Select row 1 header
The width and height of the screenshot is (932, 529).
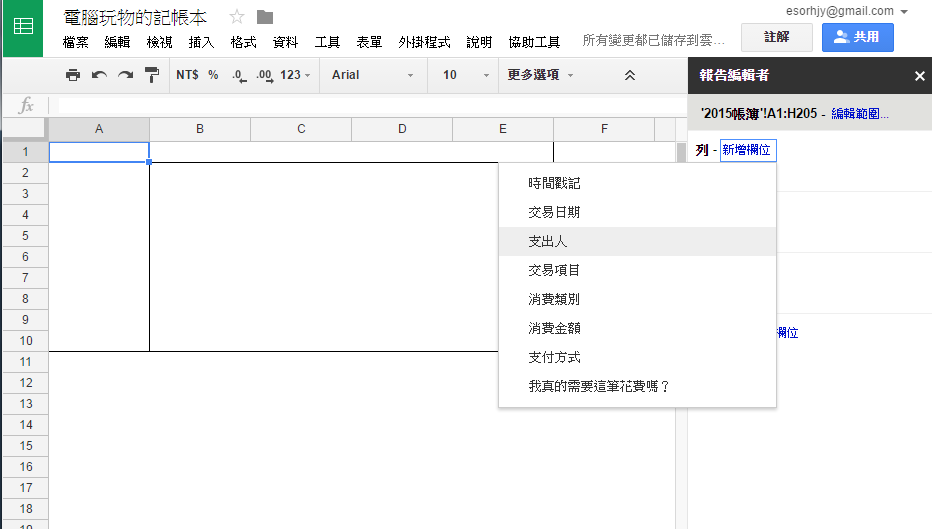[26, 152]
